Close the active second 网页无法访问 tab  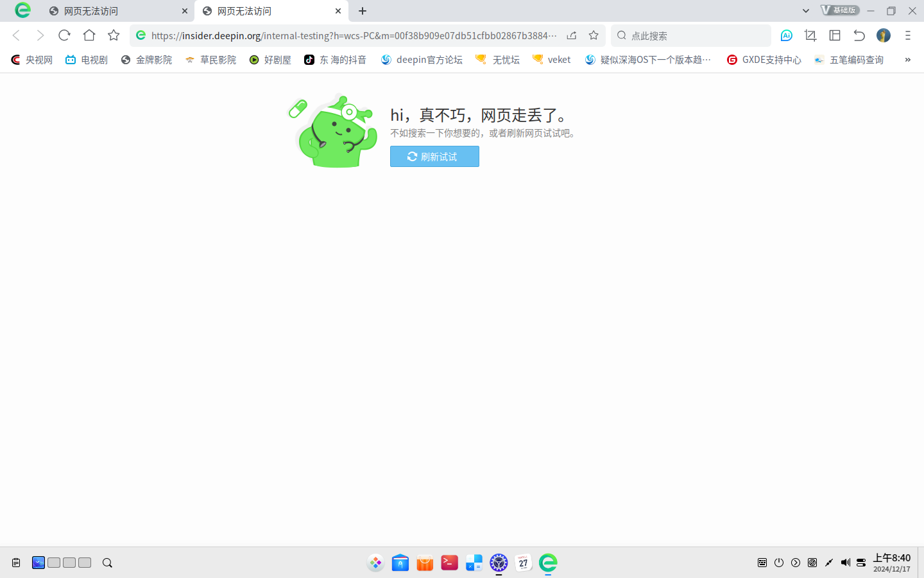pyautogui.click(x=338, y=11)
